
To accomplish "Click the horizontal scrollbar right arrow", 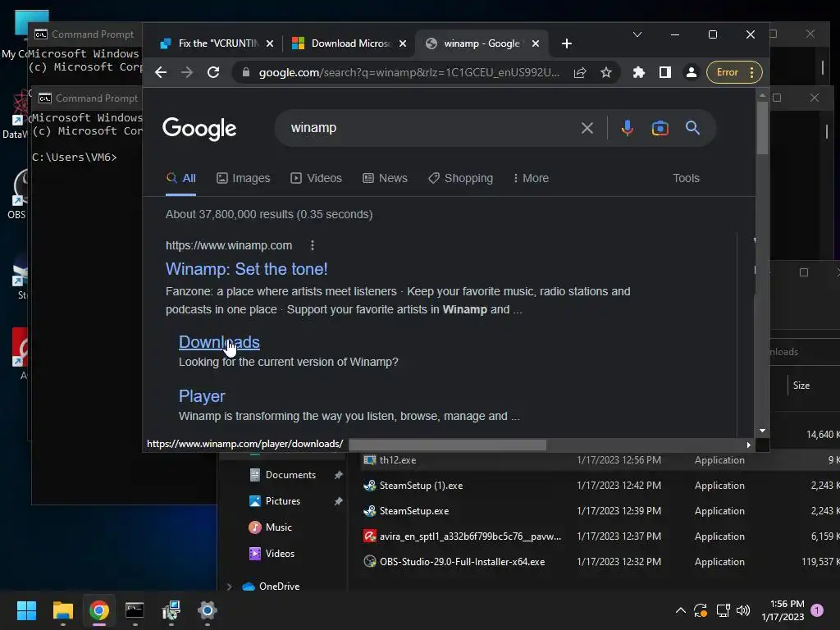I will click(749, 445).
